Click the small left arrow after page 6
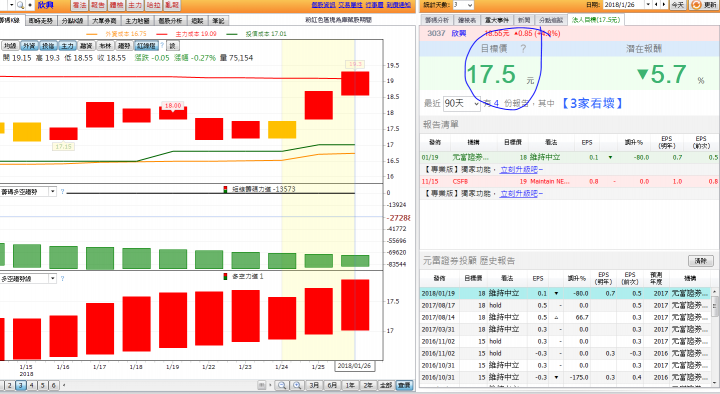 pos(64,385)
